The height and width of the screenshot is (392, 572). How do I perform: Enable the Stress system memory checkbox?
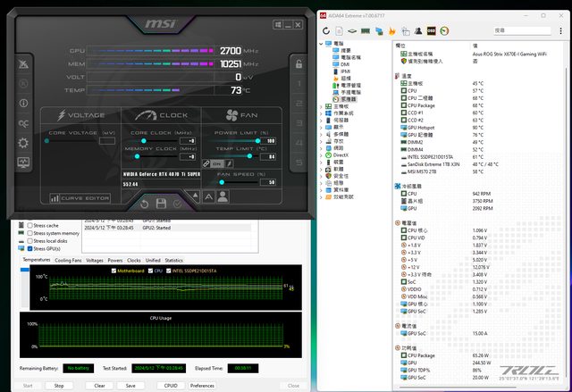[x=30, y=233]
